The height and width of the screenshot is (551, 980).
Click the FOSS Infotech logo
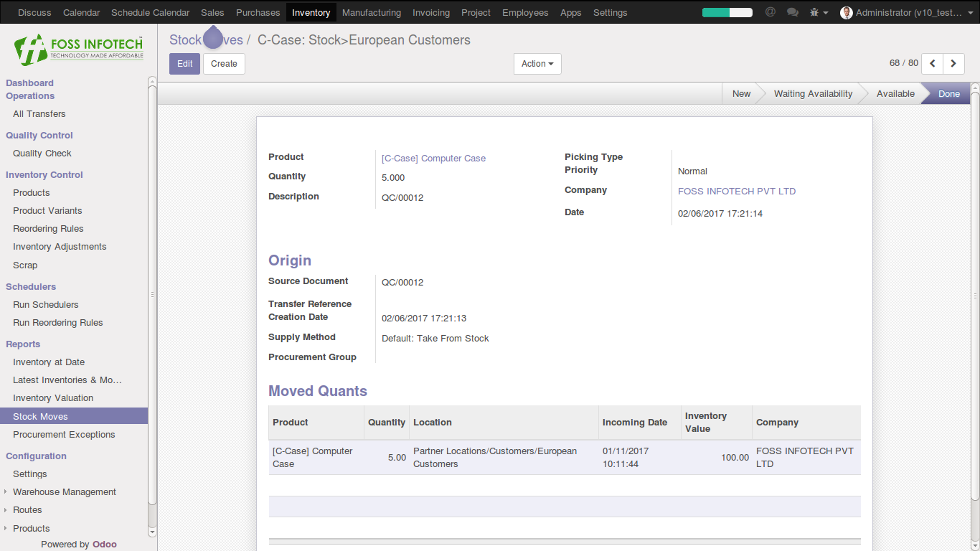[79, 49]
